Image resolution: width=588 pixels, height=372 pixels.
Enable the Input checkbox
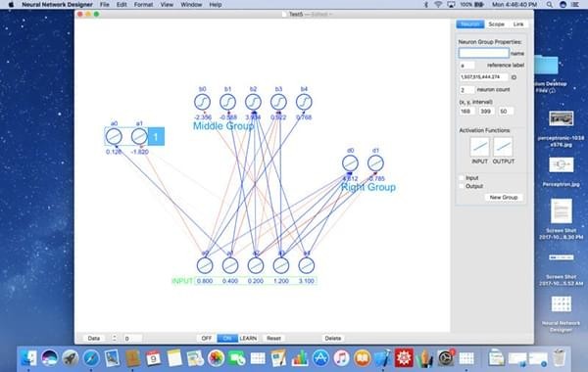click(x=462, y=178)
